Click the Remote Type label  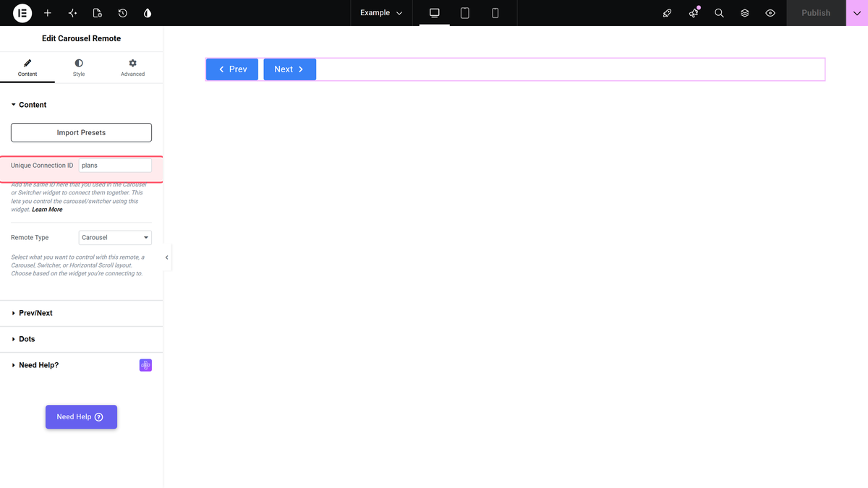coord(30,237)
